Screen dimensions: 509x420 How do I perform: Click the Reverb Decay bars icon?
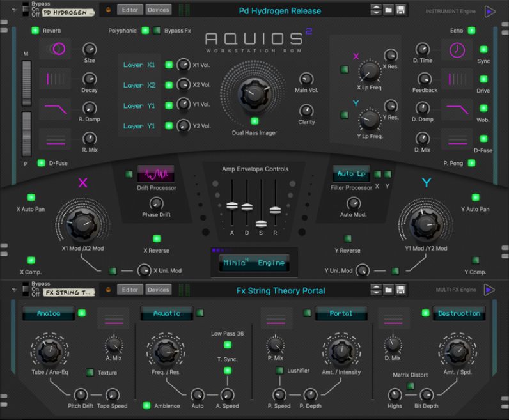(55, 79)
